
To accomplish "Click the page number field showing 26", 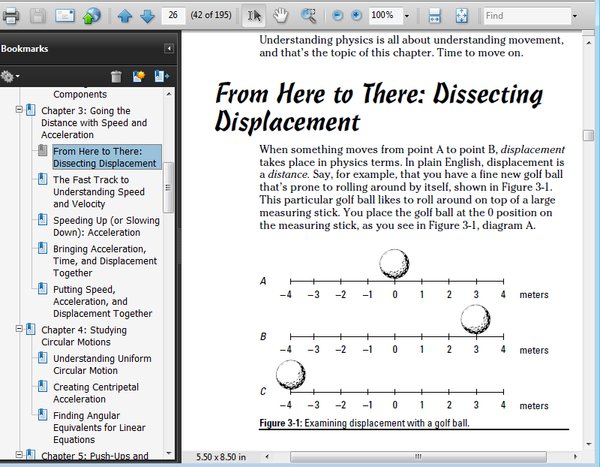I will (x=173, y=15).
